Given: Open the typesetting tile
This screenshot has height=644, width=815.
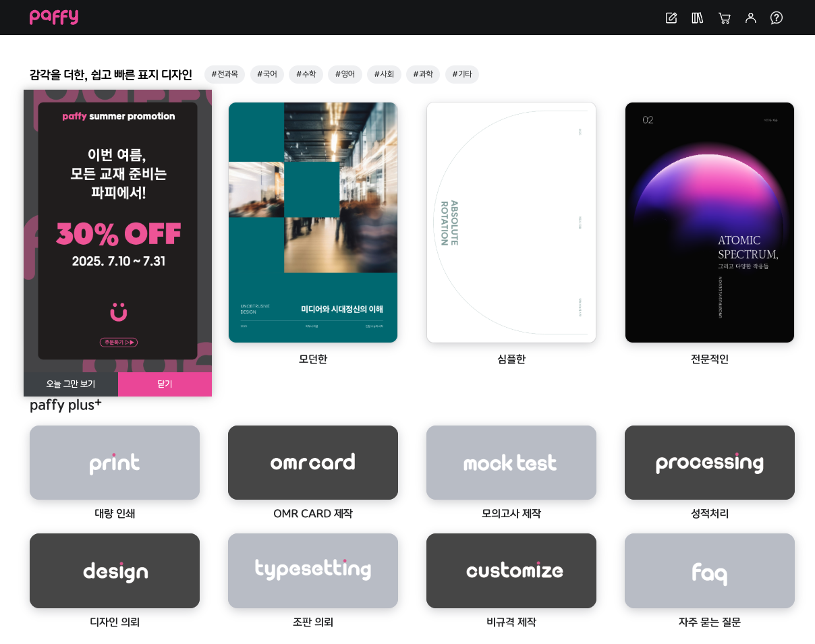Looking at the screenshot, I should coord(313,571).
